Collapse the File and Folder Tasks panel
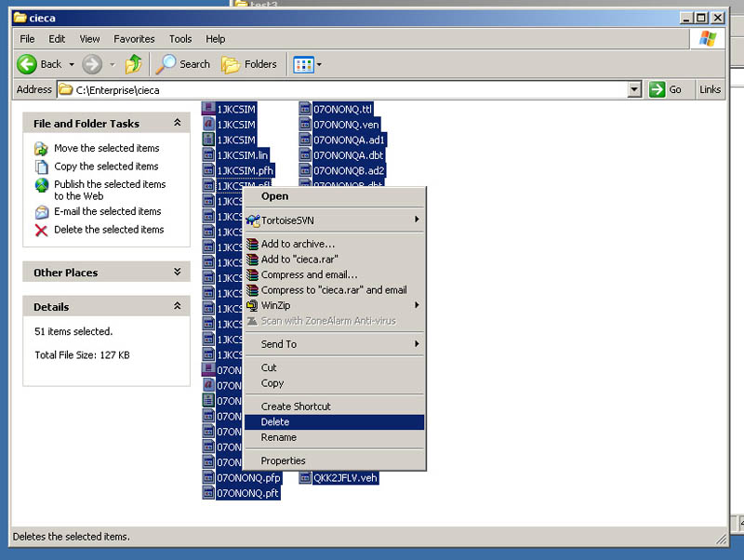Screen dimensions: 744x560 point(177,123)
